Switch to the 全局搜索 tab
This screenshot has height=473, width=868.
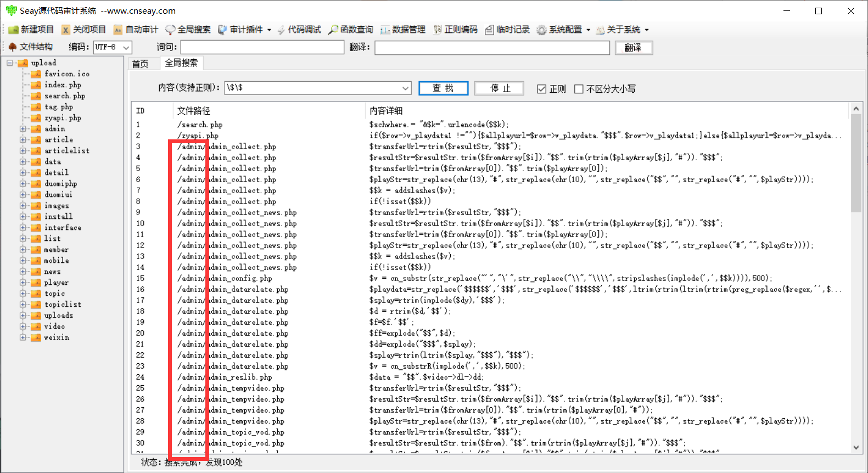coord(182,63)
